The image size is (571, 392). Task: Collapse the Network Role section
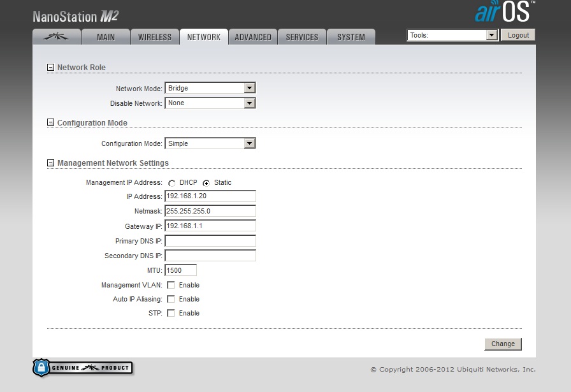[50, 68]
